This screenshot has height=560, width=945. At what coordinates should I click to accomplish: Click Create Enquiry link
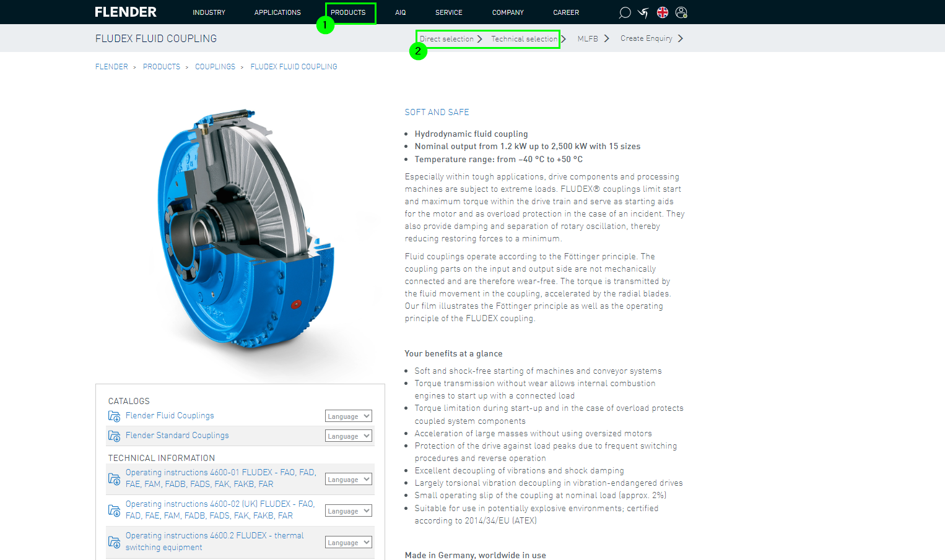pos(647,38)
